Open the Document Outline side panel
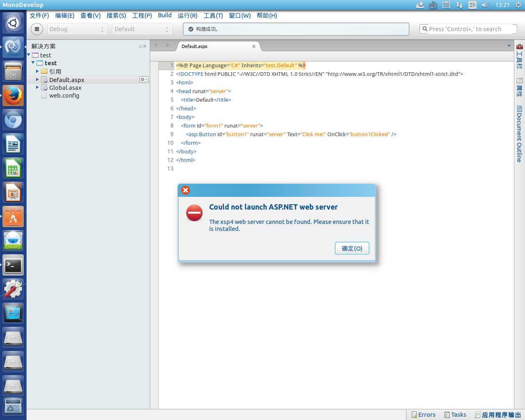This screenshot has height=420, width=525. click(x=519, y=134)
